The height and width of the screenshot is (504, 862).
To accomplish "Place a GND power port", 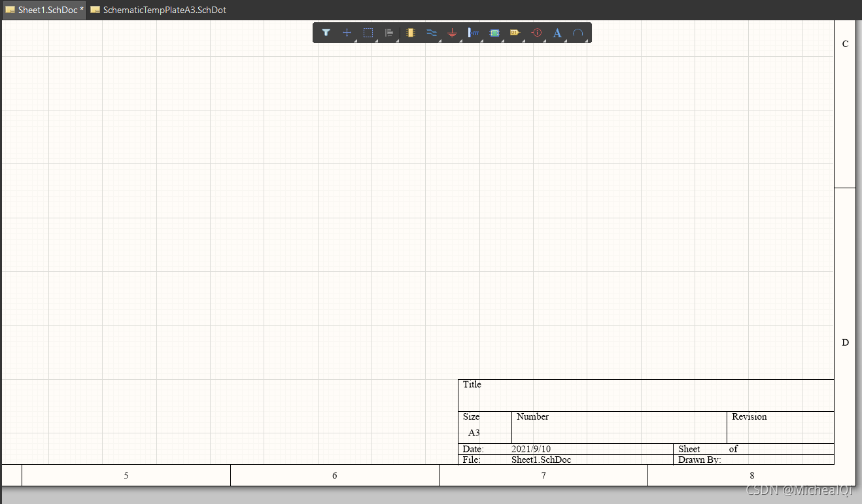I will pyautogui.click(x=452, y=33).
